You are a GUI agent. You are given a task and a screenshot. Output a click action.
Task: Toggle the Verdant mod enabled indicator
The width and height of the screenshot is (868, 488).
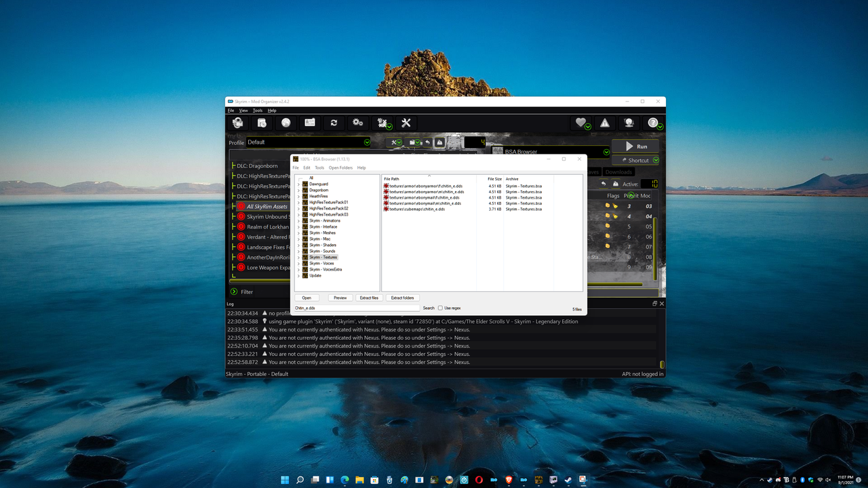click(241, 237)
